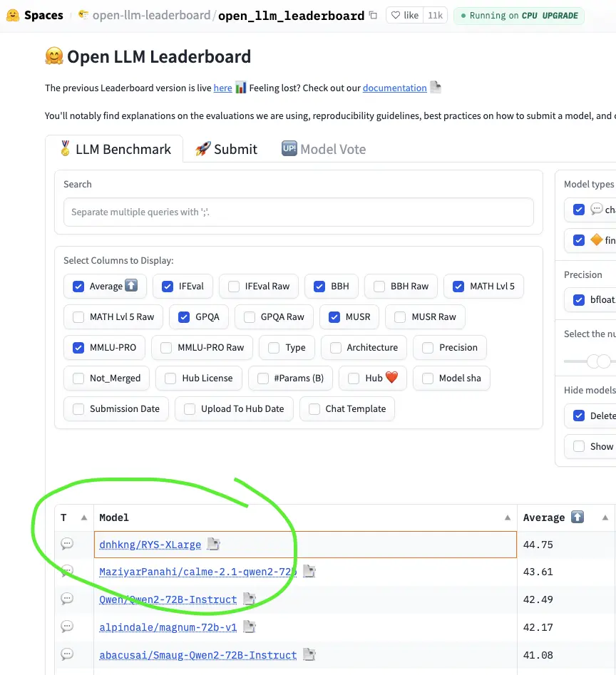Uncheck the GPQA column checkbox
The image size is (616, 675).
184,317
